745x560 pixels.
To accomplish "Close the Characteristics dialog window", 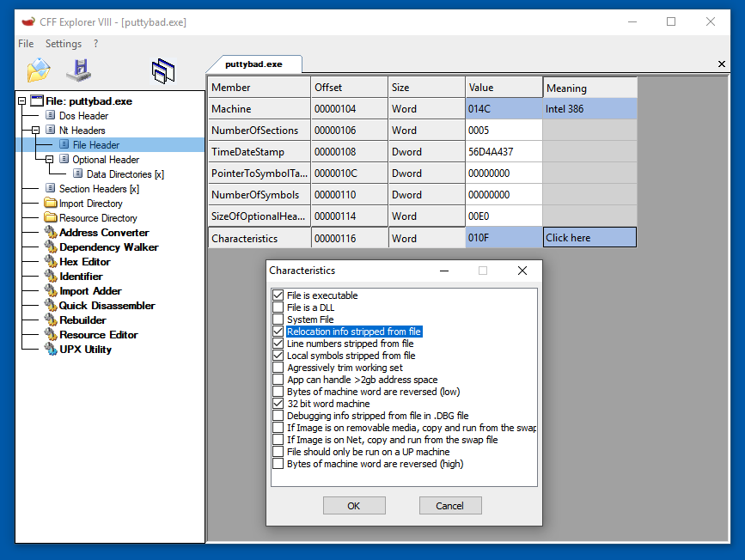I will click(x=522, y=271).
